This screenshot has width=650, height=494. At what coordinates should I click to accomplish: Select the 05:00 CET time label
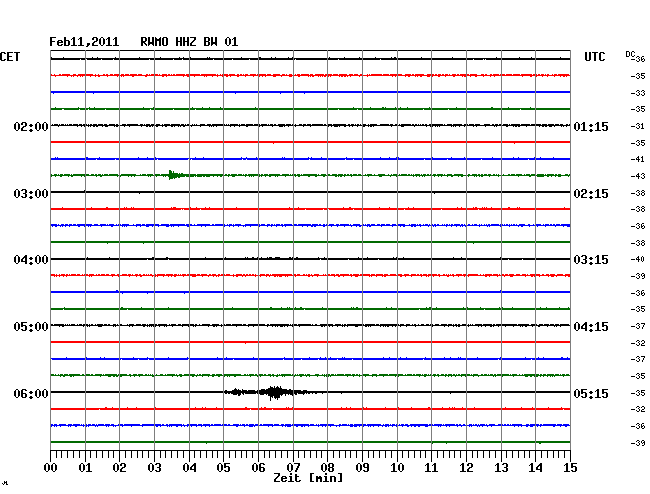[x=31, y=327]
